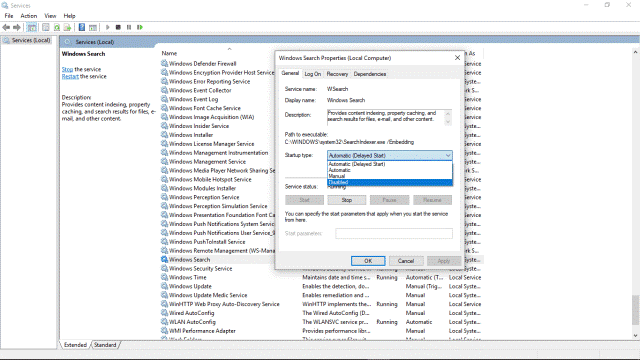Screen dimensions: 640x360
Task: Select the Windows Search service icon
Action: coord(164,260)
